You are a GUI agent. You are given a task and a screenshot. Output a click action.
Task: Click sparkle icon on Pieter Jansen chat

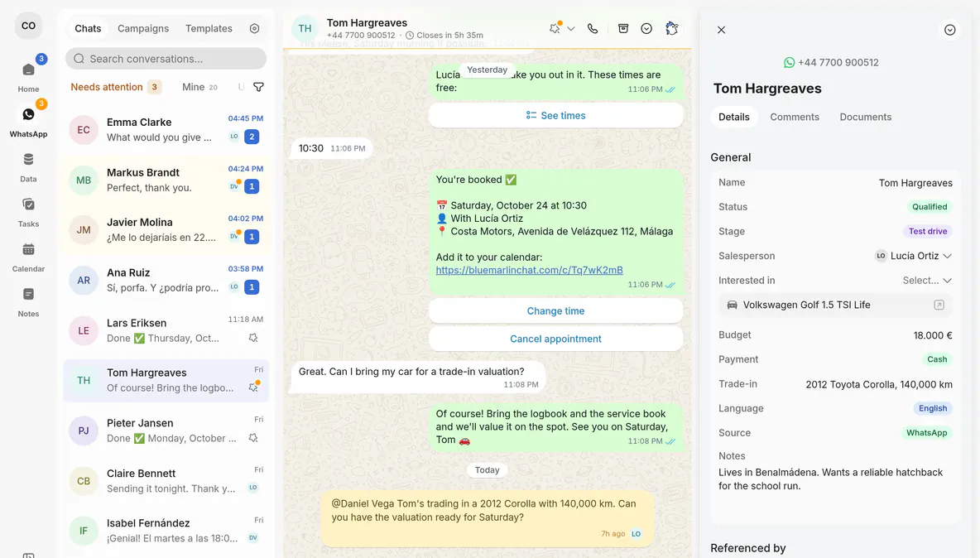click(x=253, y=438)
